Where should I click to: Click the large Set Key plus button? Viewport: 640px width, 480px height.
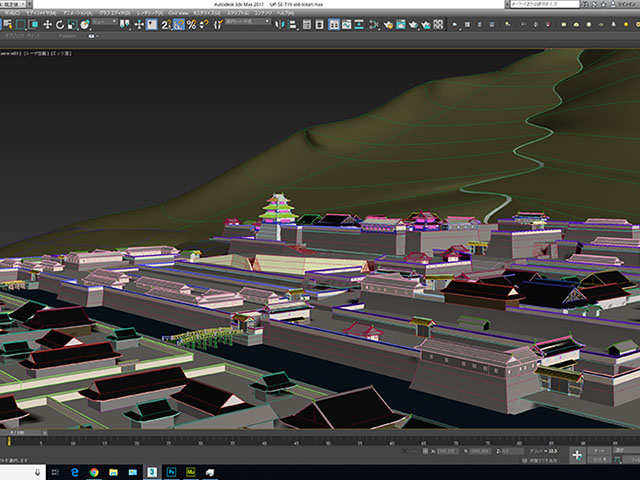(x=577, y=453)
